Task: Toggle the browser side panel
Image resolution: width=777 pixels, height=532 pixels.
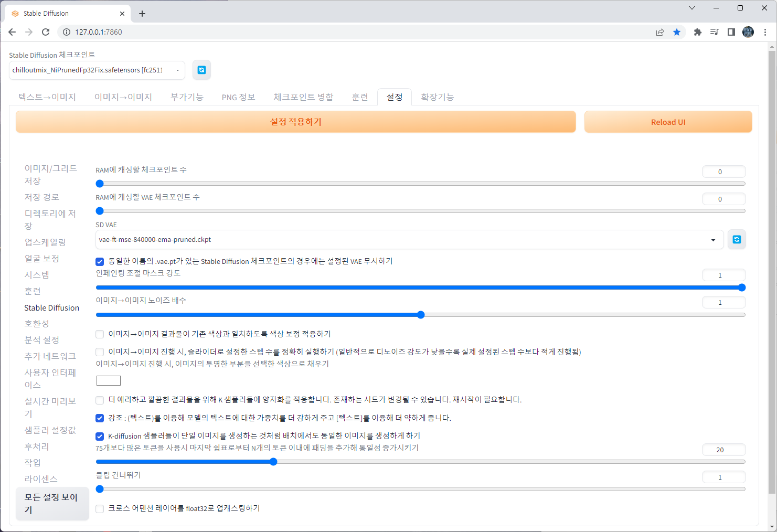Action: coord(731,32)
